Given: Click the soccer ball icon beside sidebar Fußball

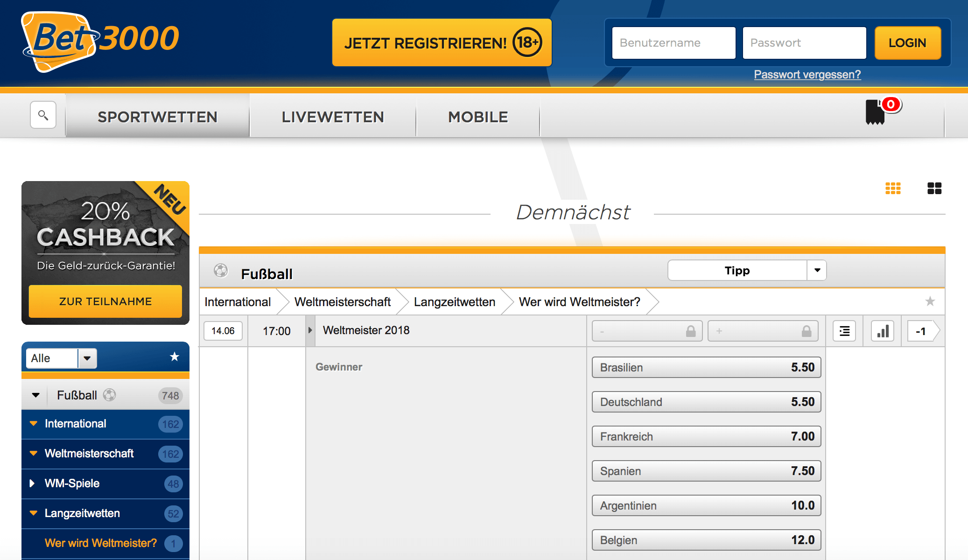Looking at the screenshot, I should (x=110, y=395).
